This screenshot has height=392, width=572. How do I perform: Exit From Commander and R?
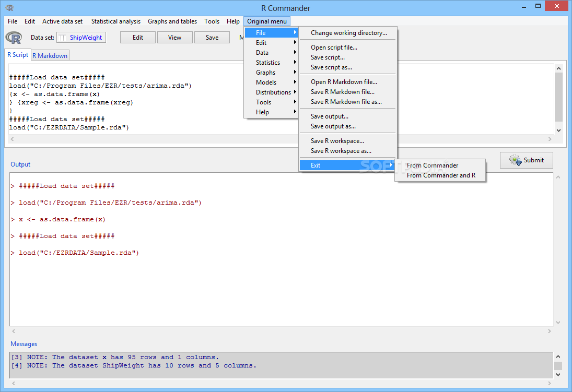(x=440, y=175)
